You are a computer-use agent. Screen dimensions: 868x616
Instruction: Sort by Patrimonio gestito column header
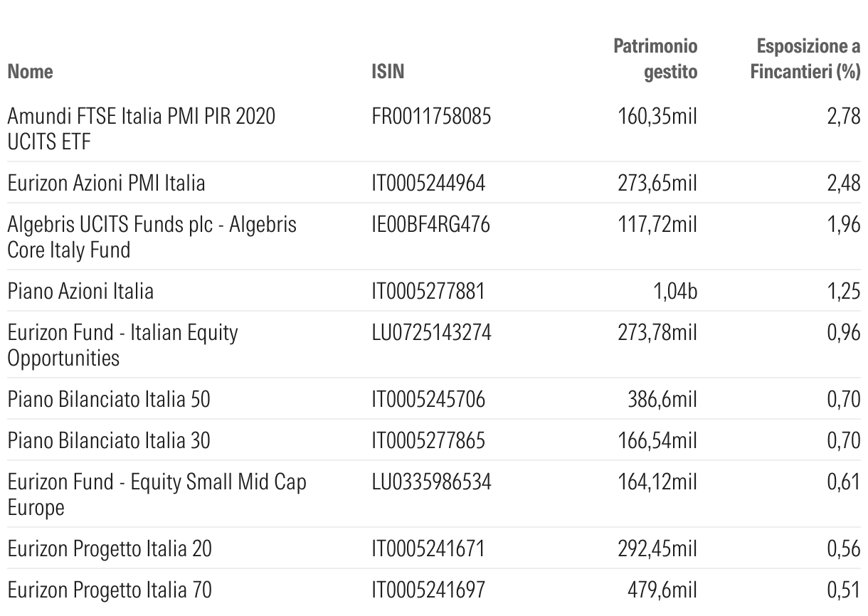click(x=655, y=59)
